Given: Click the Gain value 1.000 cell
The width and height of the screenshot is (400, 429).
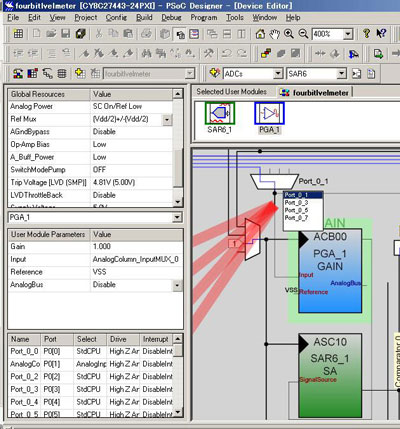Looking at the screenshot, I should pos(137,247).
